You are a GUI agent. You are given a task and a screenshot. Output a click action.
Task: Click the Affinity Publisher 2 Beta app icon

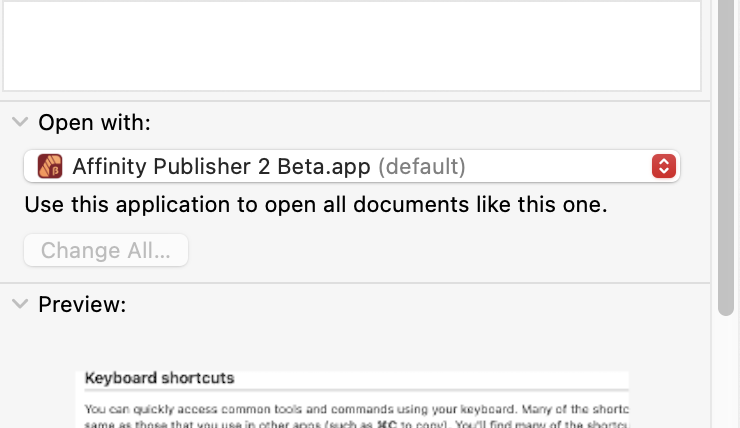(50, 166)
